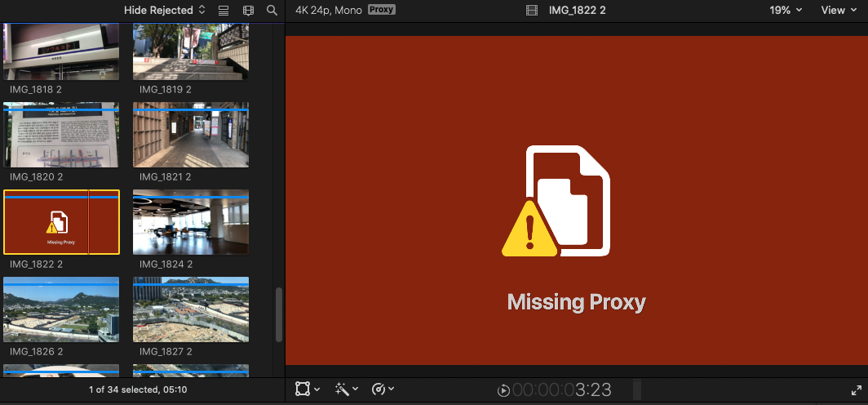The width and height of the screenshot is (868, 405).
Task: Click the full-screen viewer arrows icon
Action: click(x=856, y=390)
